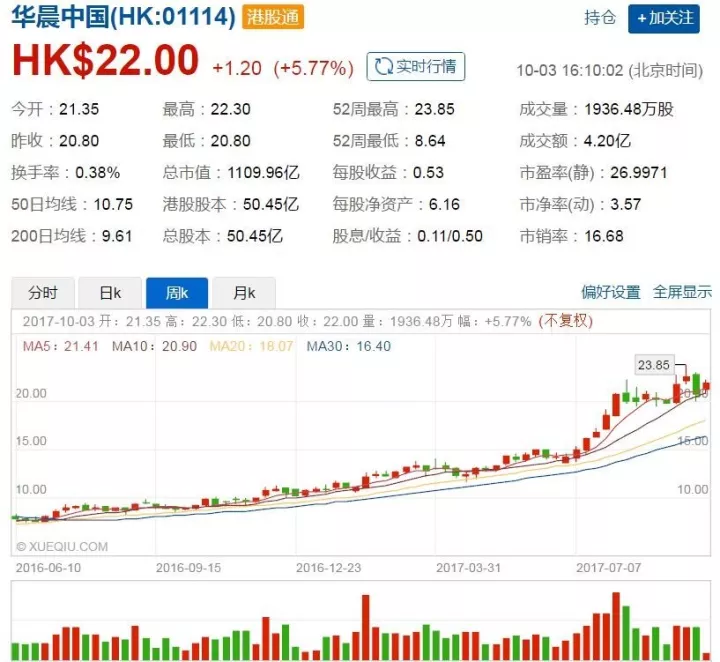
Task: Click the 实时行情 refresh button
Action: click(x=416, y=67)
